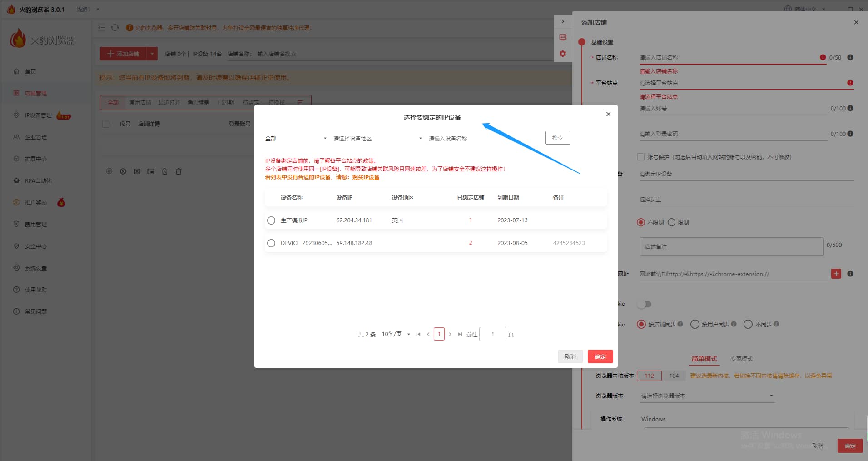Open the 全部 filter dropdown in dialog
Screen dimensions: 868x461
(x=296, y=138)
